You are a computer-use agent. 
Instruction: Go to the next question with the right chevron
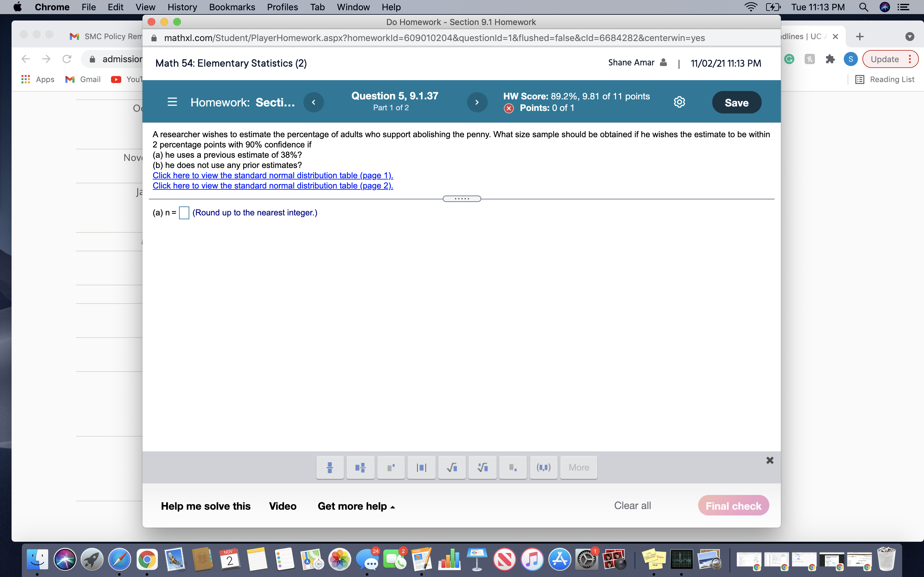click(x=477, y=102)
